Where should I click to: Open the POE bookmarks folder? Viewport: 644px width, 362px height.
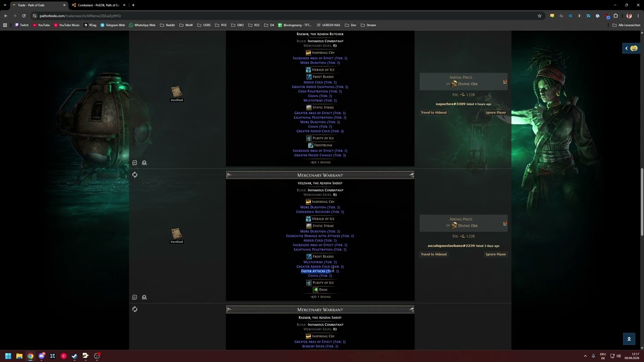[x=221, y=25]
